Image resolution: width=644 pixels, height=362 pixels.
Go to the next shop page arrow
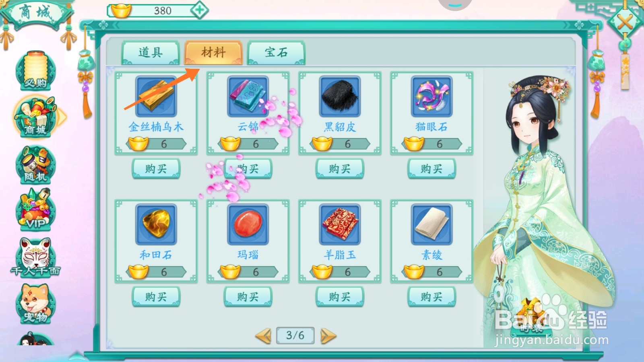click(x=328, y=335)
